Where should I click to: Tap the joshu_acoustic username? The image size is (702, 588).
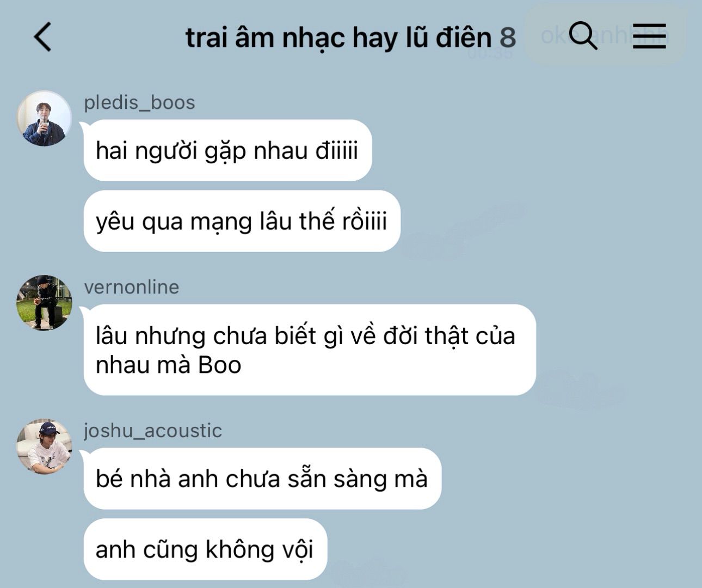(x=153, y=431)
